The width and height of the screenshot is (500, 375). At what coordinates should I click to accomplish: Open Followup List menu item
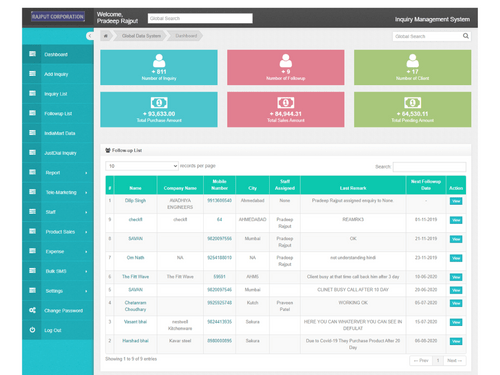(58, 113)
